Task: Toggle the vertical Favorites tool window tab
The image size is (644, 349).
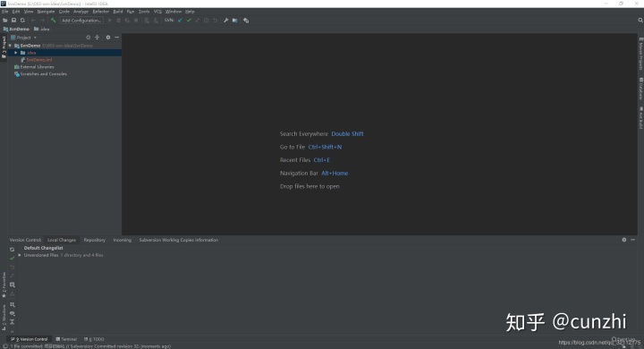Action: coord(4,285)
